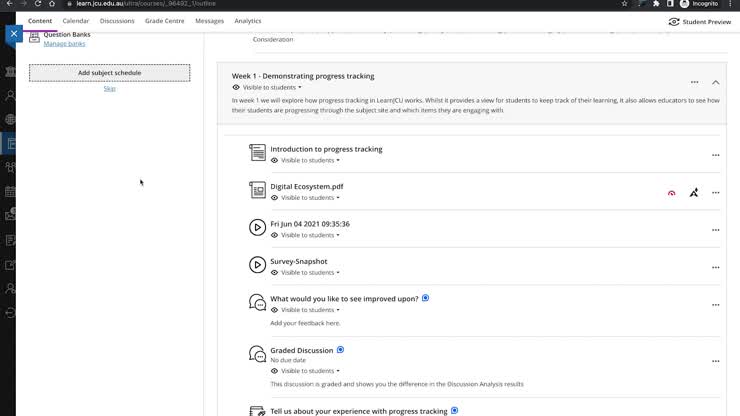Screen dimensions: 740x416
Task: Open the Digital Ecosystem.pdf title link
Action: (x=307, y=187)
